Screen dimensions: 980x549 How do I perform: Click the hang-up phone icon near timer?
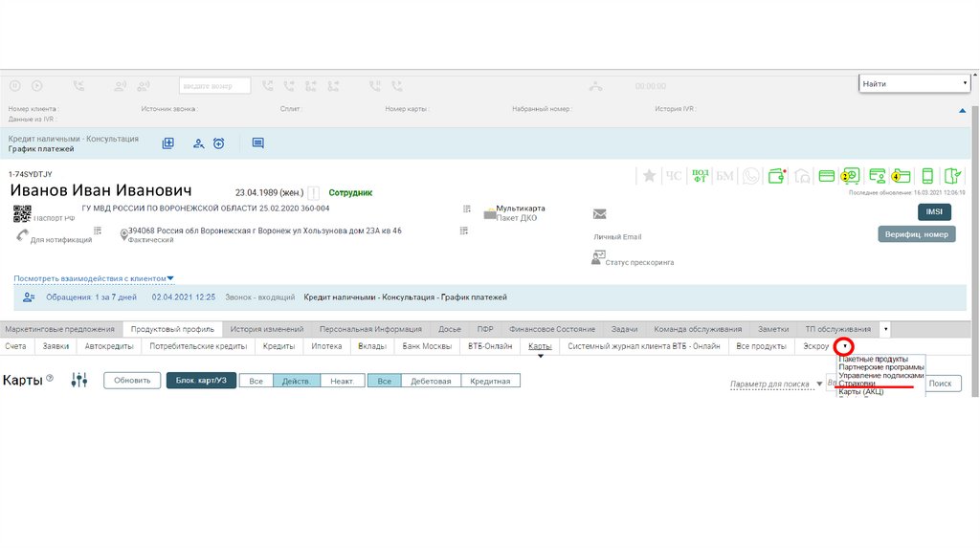coord(595,86)
